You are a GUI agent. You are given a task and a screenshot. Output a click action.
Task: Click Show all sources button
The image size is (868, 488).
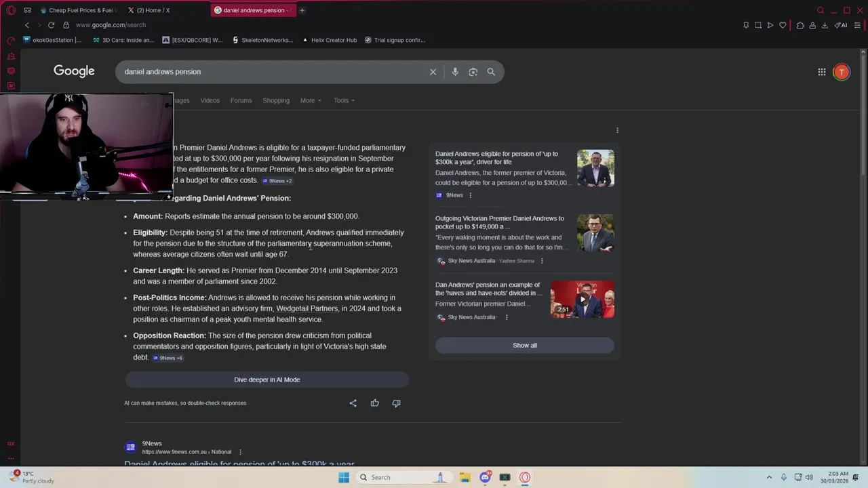[525, 346]
